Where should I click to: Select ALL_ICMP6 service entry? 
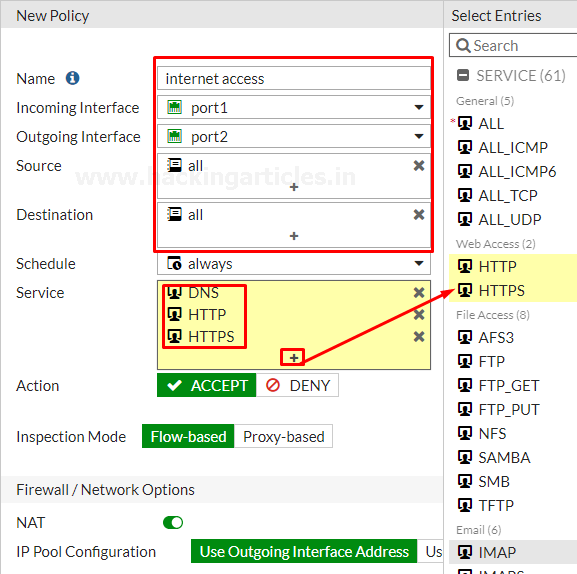tap(513, 171)
